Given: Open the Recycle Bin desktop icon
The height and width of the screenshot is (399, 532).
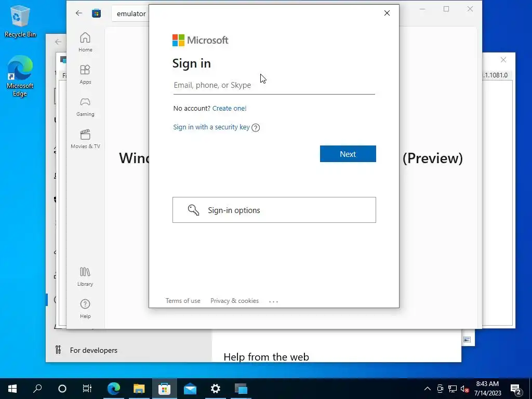Looking at the screenshot, I should (x=20, y=21).
